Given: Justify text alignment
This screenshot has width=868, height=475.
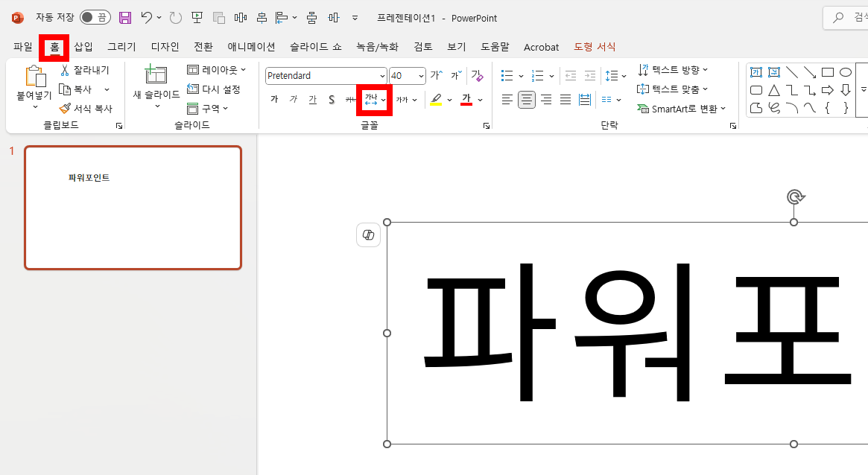Looking at the screenshot, I should pyautogui.click(x=566, y=100).
